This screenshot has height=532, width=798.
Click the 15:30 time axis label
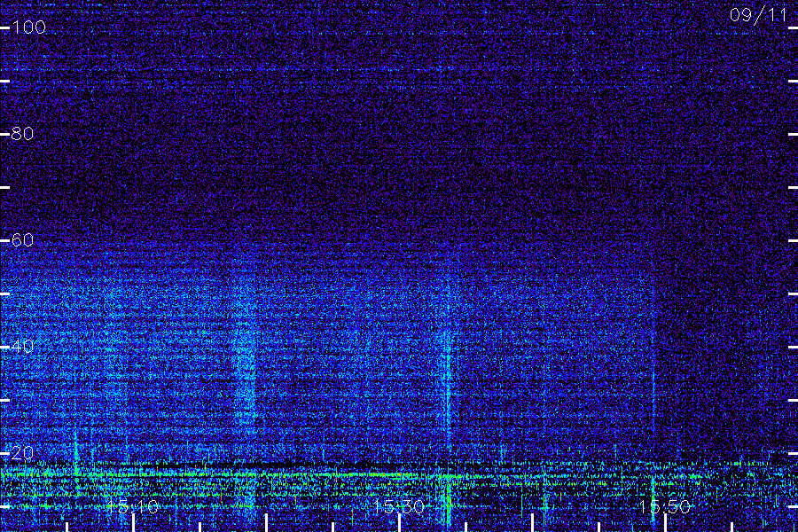(x=399, y=506)
